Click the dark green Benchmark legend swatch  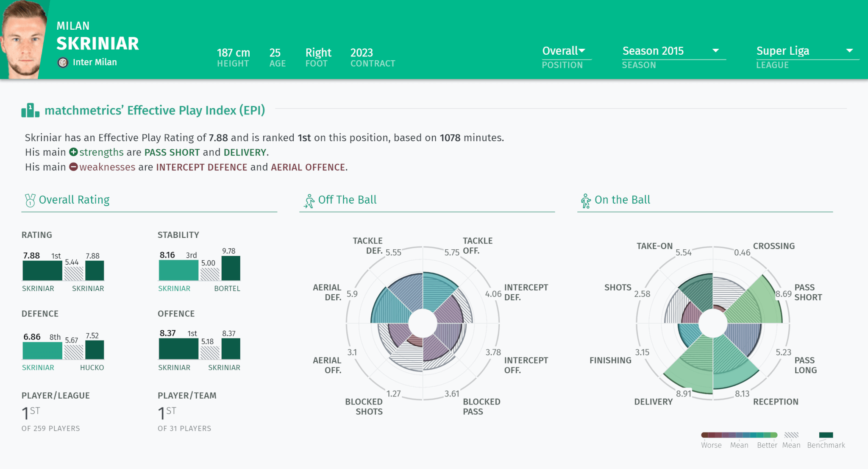pyautogui.click(x=826, y=435)
